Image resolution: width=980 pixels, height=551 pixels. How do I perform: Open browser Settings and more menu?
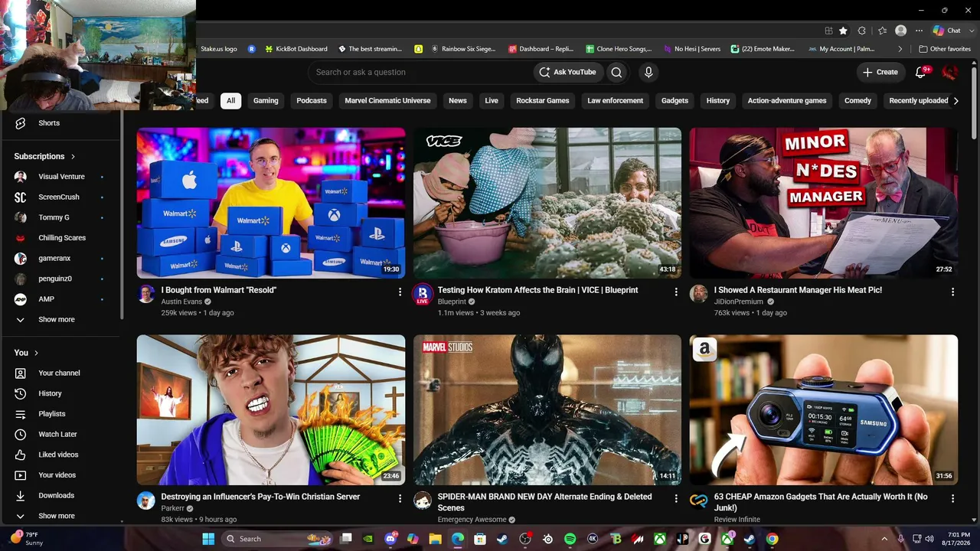click(920, 31)
